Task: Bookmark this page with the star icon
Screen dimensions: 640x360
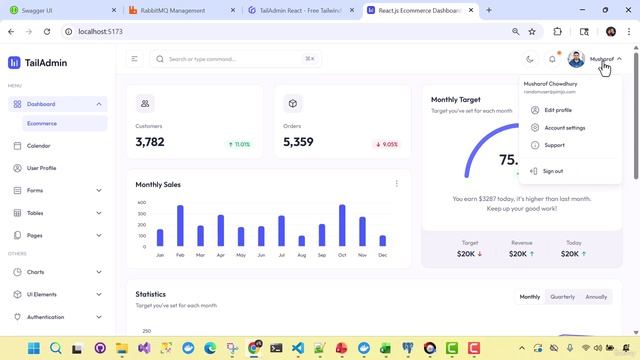Action: [x=532, y=31]
